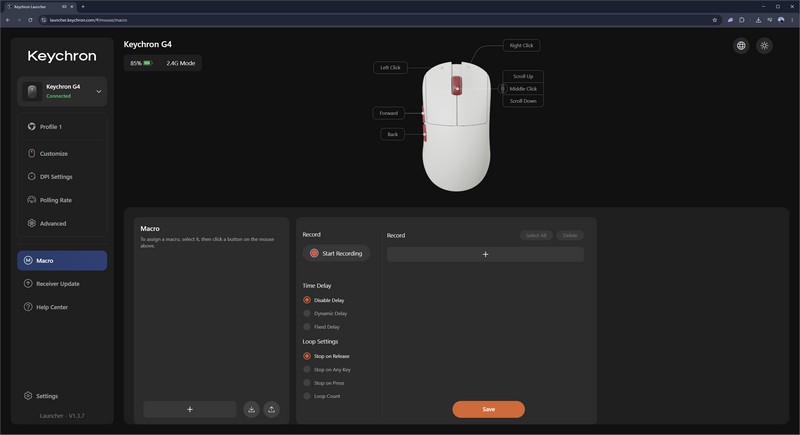Click the 2.4G Mode label
The width and height of the screenshot is (800, 435).
click(x=181, y=63)
